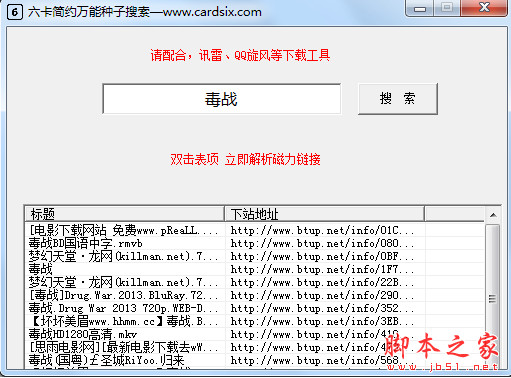Minimize the 六卡简约万能种子搜索 window
511x378 pixels.
coord(420,8)
